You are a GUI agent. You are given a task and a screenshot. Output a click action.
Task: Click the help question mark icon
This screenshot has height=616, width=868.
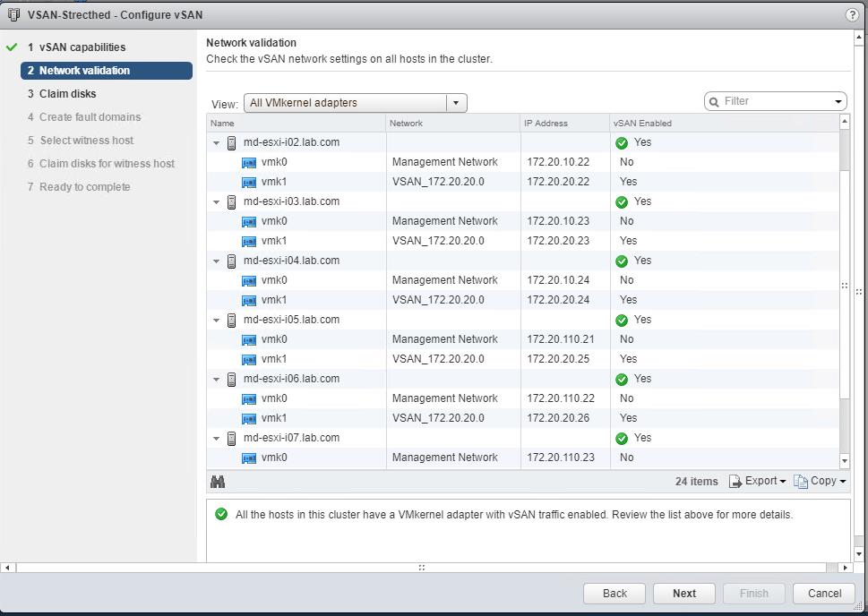pos(853,15)
